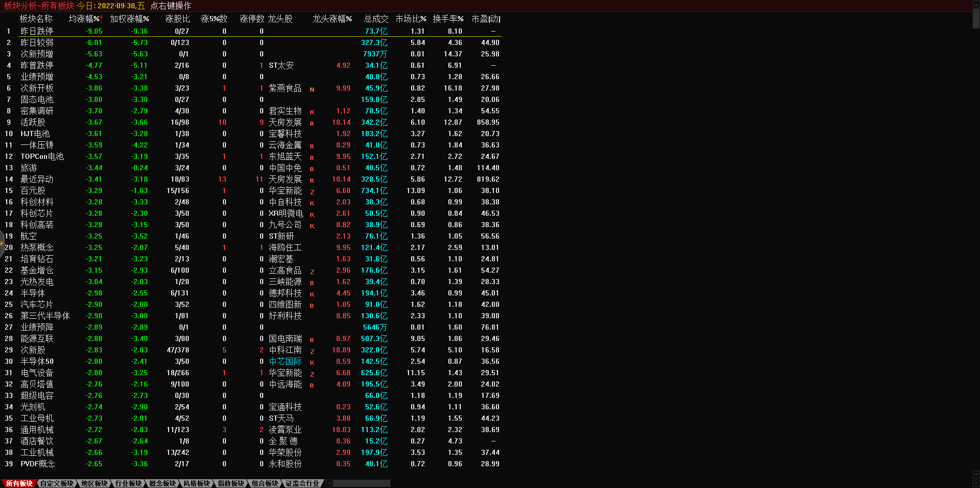Click the horizontal scrollbar beside bottom tabs
This screenshot has height=488, width=980.
362,483
